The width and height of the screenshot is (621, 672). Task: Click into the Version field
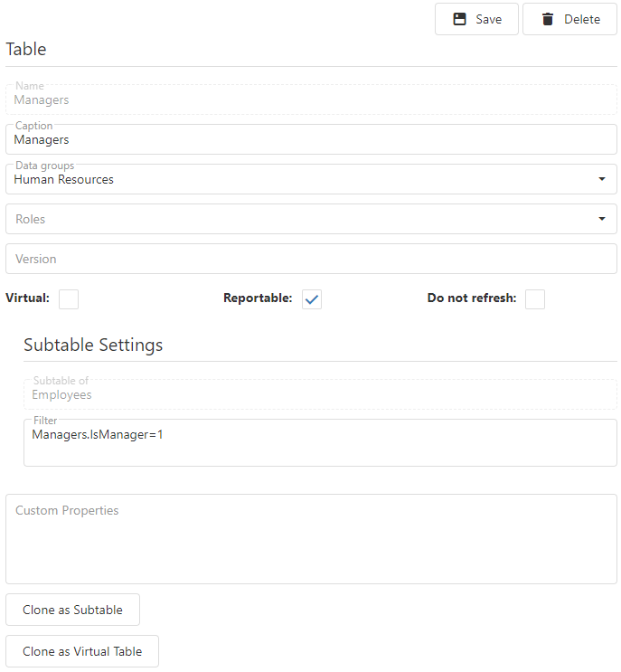[x=311, y=259]
